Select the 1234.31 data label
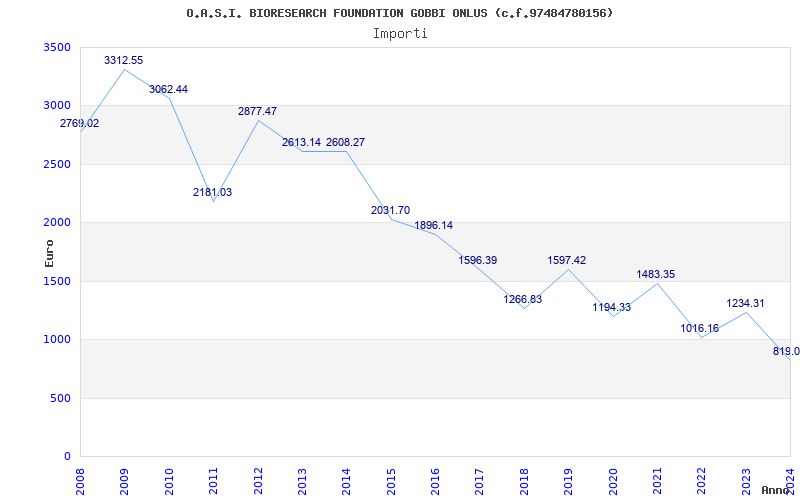The image size is (800, 500). click(x=745, y=304)
